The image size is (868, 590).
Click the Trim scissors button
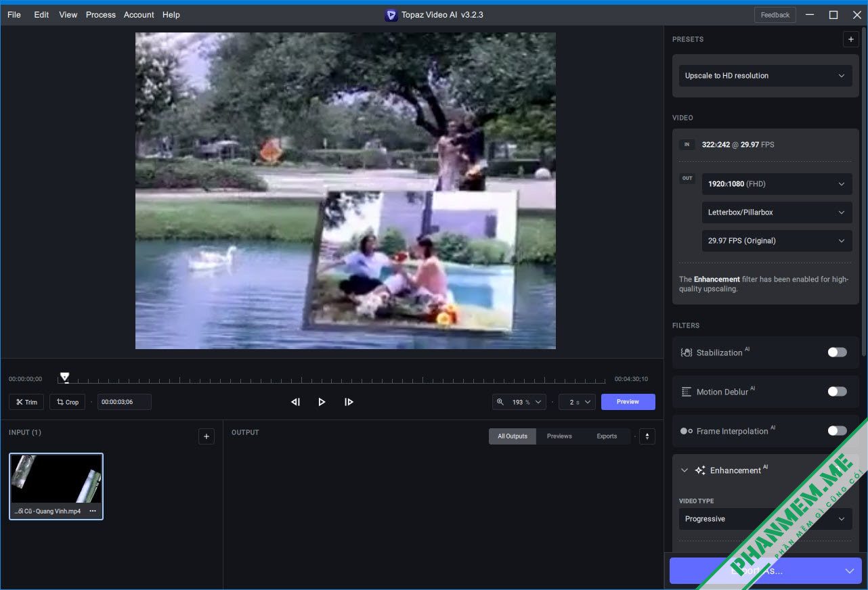tap(26, 402)
